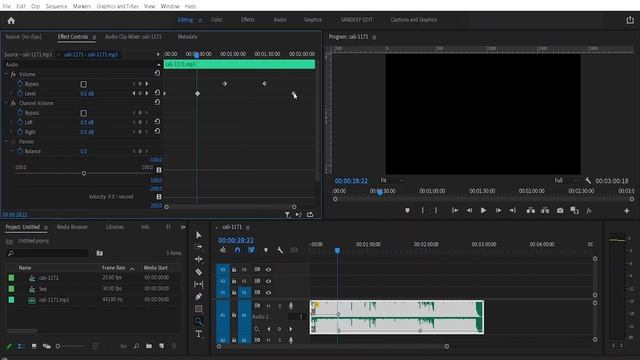640x360 pixels.
Task: Go to next Level keyframe
Action: [147, 93]
